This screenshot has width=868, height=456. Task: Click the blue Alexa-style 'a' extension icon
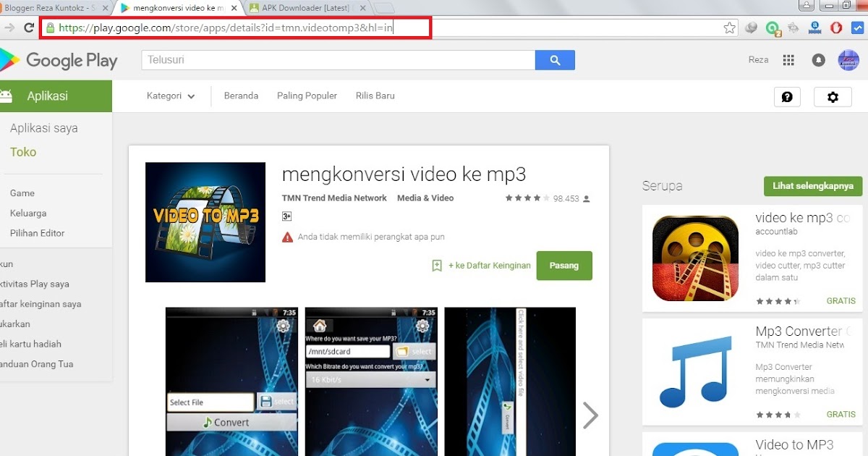click(815, 28)
